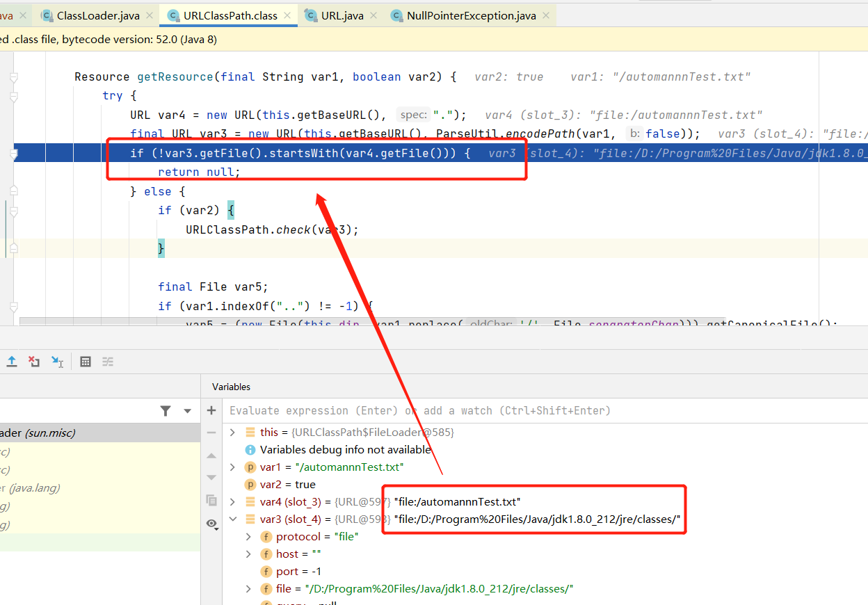The height and width of the screenshot is (605, 868).
Task: Click the 'URLClassPath.check(var3);' line
Action: click(272, 229)
